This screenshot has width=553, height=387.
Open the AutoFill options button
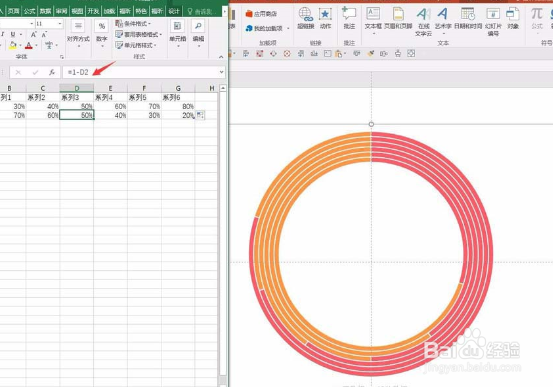point(200,115)
